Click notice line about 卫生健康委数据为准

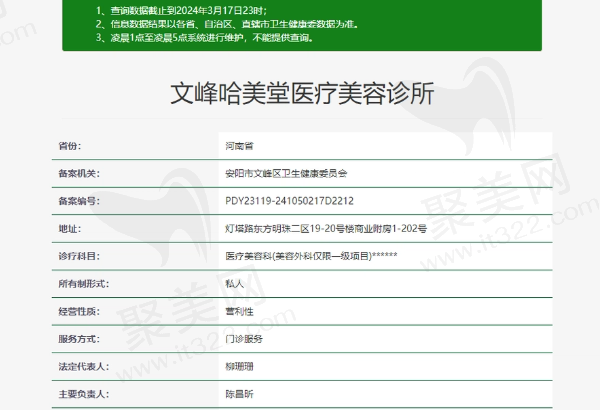tap(227, 24)
